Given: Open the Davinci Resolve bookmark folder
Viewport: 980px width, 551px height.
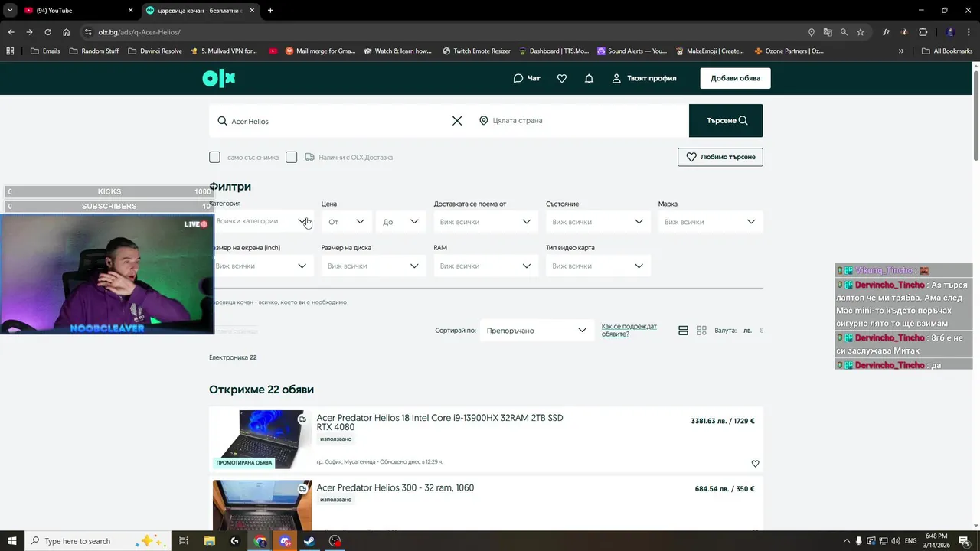Looking at the screenshot, I should pos(155,51).
